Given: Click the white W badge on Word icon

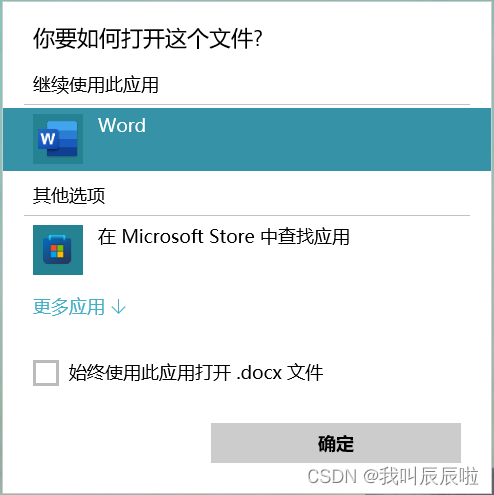Looking at the screenshot, I should (x=48, y=139).
